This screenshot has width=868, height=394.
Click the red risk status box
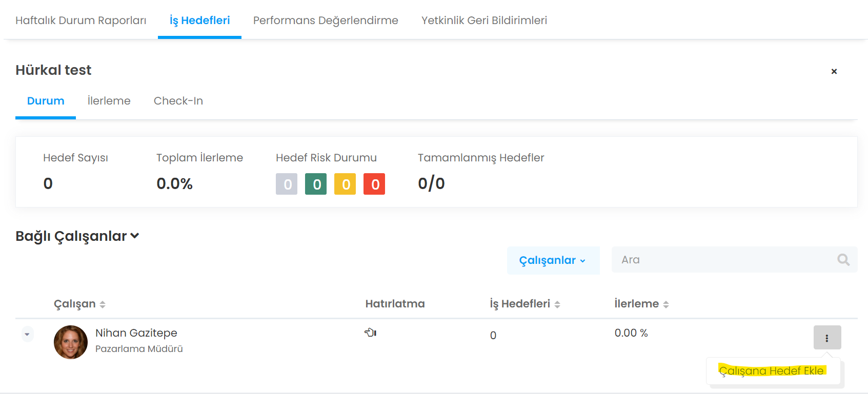pos(374,184)
